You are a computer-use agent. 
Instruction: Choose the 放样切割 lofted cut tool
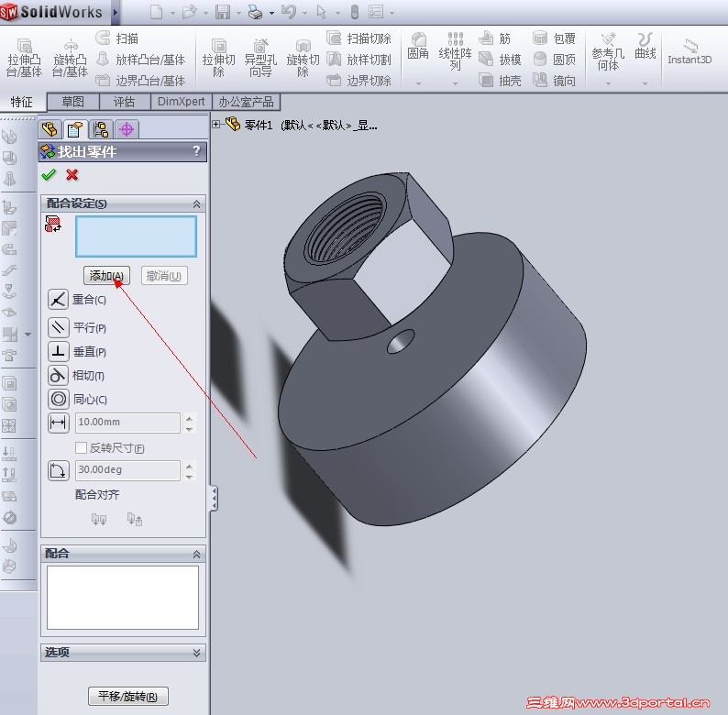358,60
